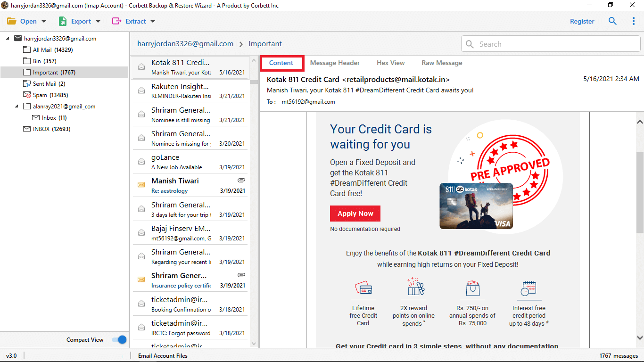Click into the Search input field

[x=556, y=44]
